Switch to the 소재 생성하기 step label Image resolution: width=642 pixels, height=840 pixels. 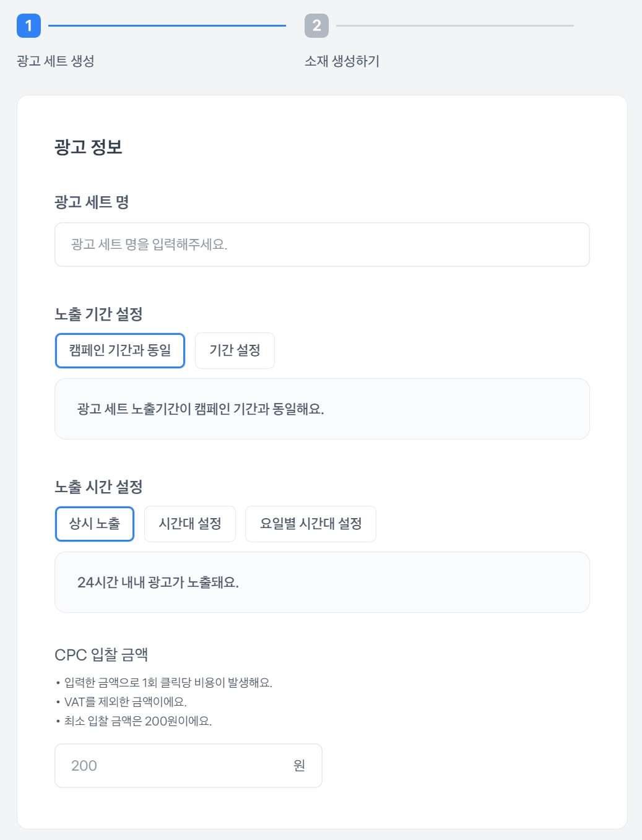pyautogui.click(x=342, y=61)
